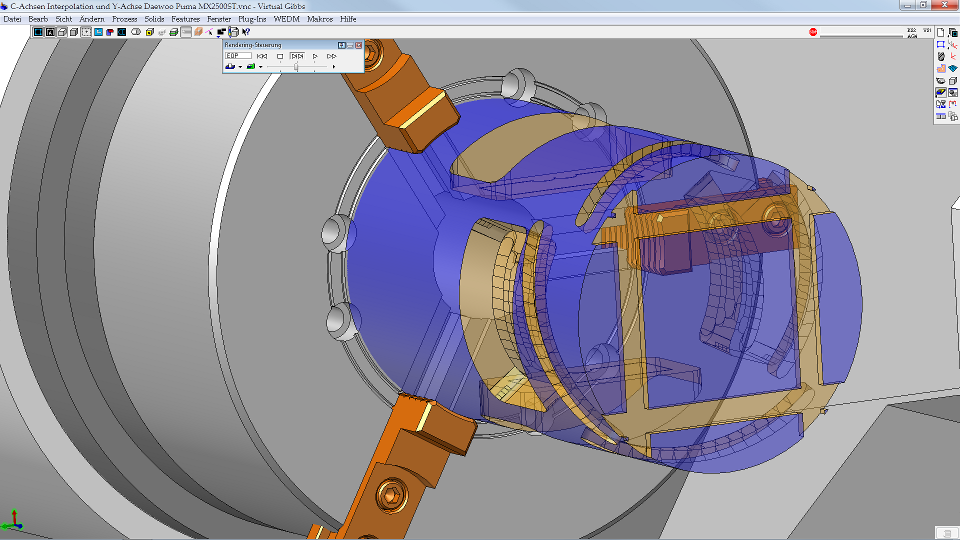The width and height of the screenshot is (960, 540).
Task: Click the arrow right of speed slider
Action: [334, 67]
